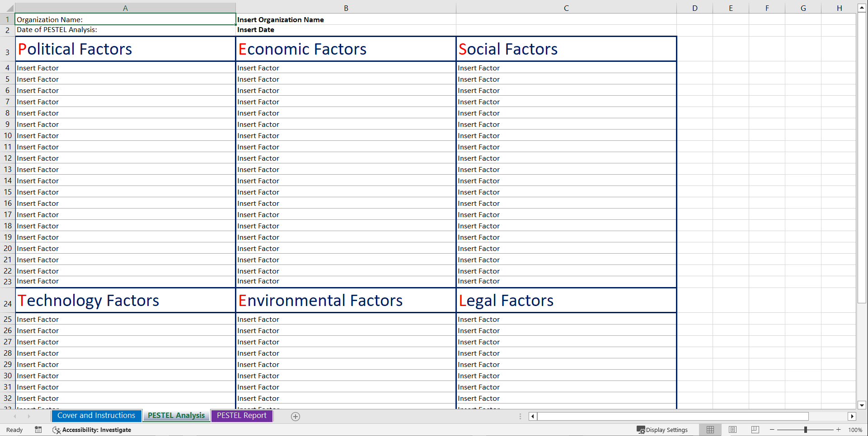This screenshot has height=436, width=868.
Task: Click the vertical scrollbar down arrow
Action: 862,405
